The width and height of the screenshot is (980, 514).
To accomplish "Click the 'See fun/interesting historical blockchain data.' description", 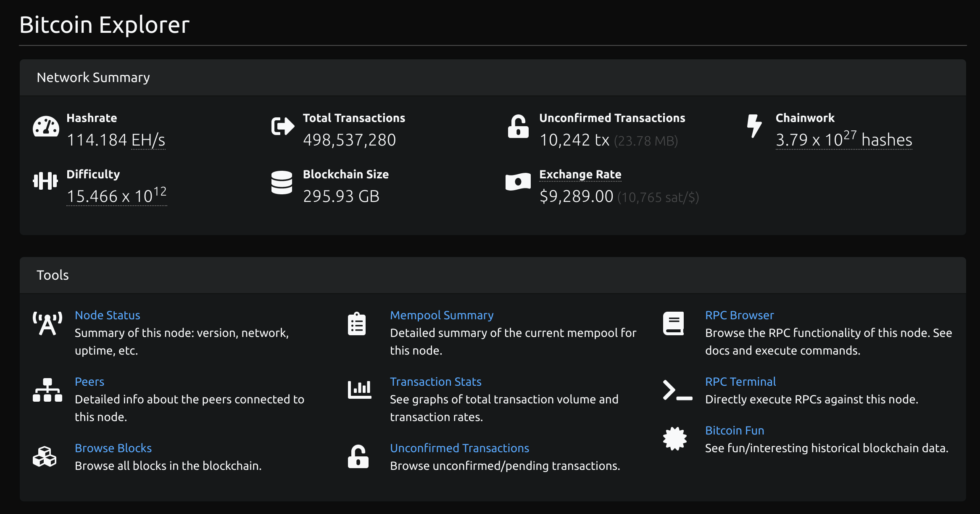I will tap(827, 448).
